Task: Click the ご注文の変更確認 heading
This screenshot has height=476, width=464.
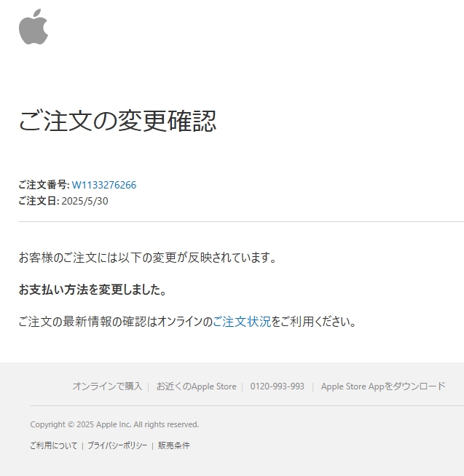Action: coord(117,121)
